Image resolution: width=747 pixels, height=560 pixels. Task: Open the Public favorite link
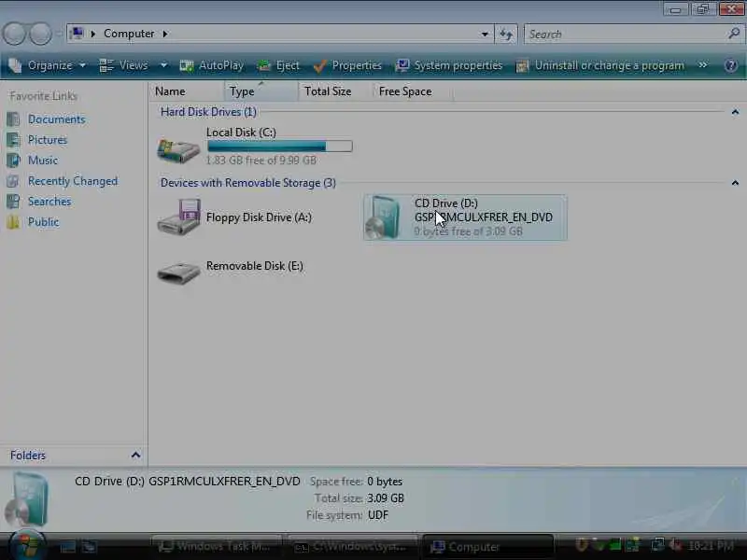pos(43,222)
